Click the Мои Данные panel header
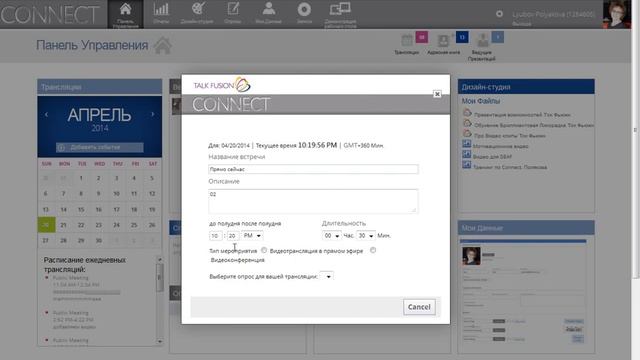This screenshot has height=360, width=640. [526, 228]
